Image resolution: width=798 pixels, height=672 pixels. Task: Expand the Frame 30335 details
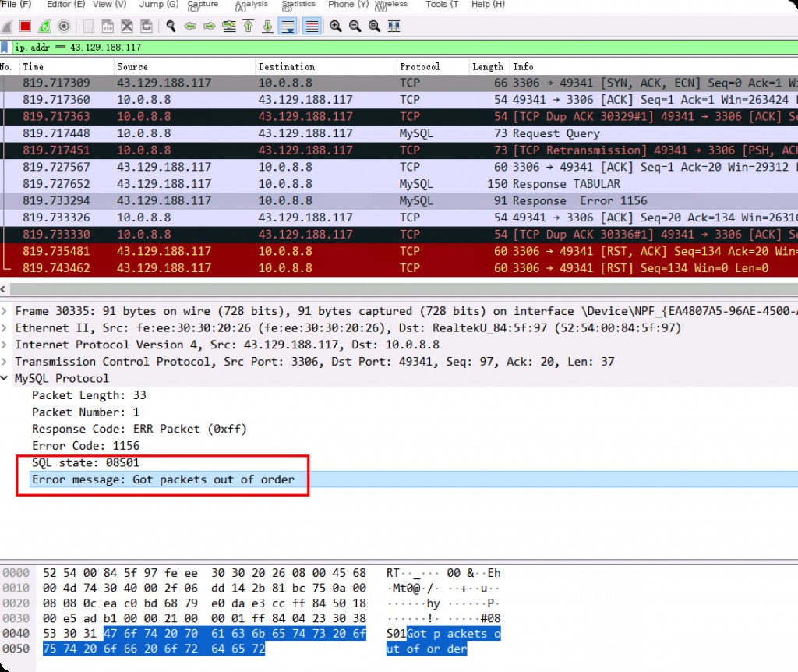[x=5, y=311]
